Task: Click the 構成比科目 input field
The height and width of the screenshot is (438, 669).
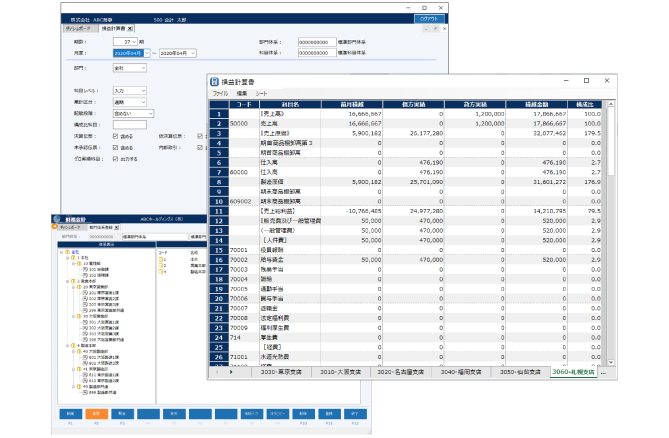Action: click(129, 124)
